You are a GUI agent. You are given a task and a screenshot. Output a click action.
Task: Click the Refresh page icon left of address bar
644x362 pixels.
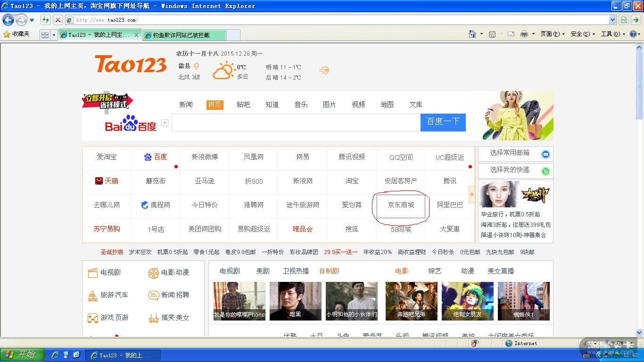pos(46,20)
